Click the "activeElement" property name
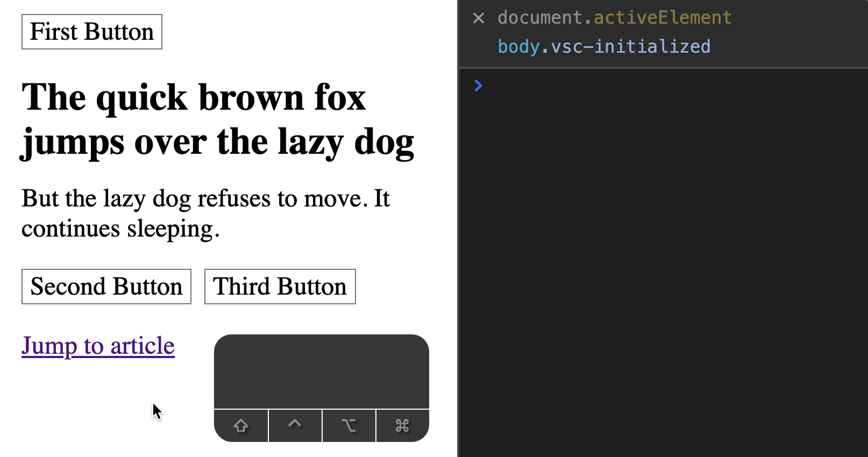Image resolution: width=868 pixels, height=457 pixels. click(x=663, y=18)
